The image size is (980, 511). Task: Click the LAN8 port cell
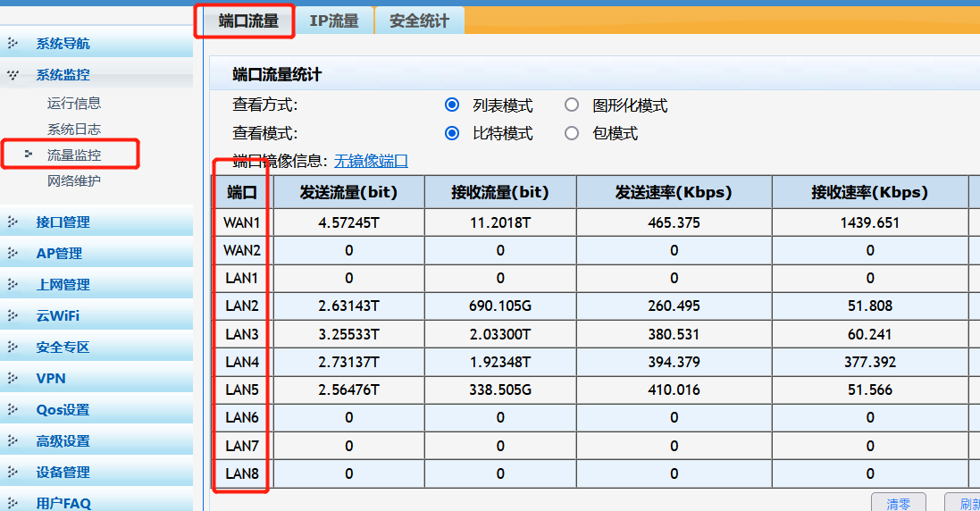click(x=242, y=473)
